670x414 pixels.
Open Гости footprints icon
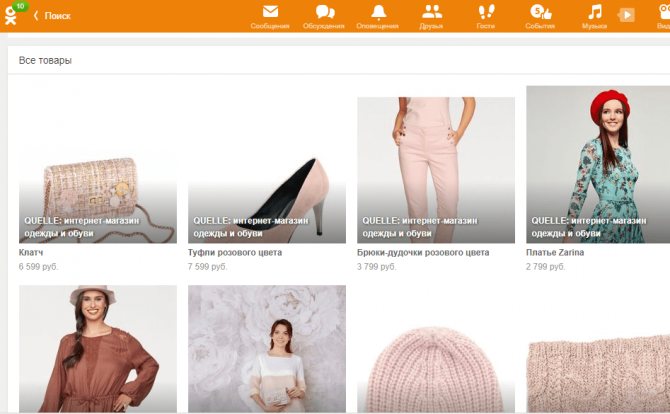(486, 12)
